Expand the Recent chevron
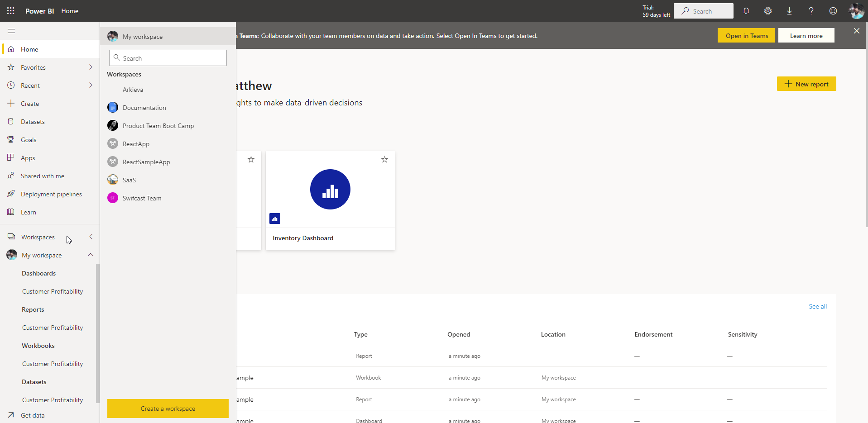Image resolution: width=868 pixels, height=423 pixels. (91, 85)
